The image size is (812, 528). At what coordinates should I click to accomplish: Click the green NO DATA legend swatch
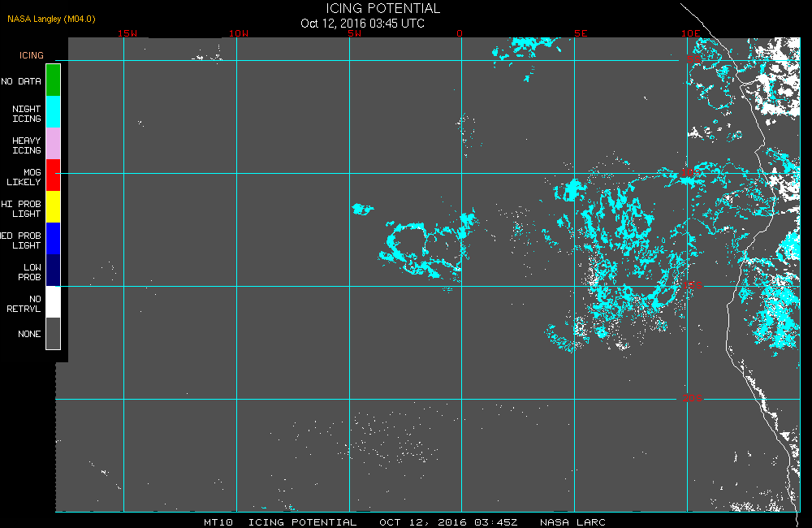tap(54, 80)
